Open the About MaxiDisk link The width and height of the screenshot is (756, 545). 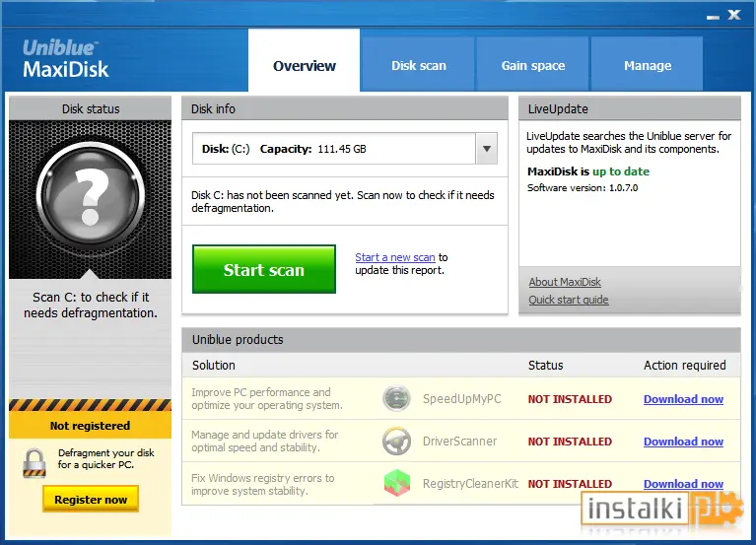(x=565, y=282)
